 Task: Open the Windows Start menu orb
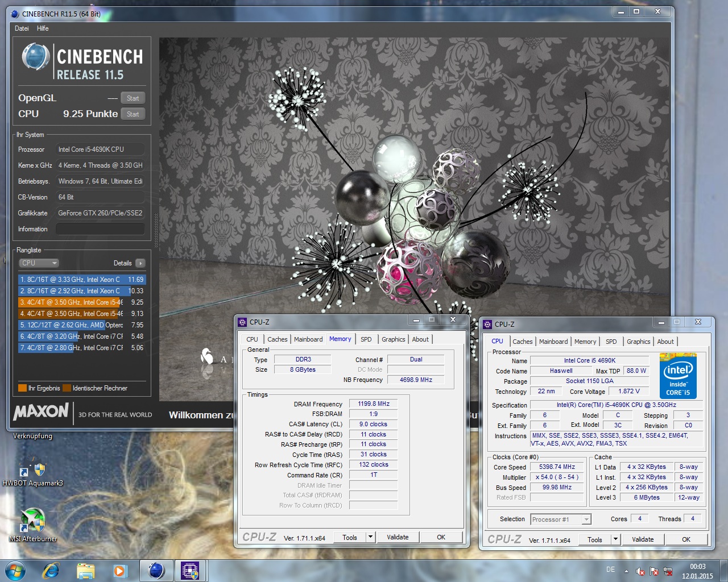[x=15, y=570]
